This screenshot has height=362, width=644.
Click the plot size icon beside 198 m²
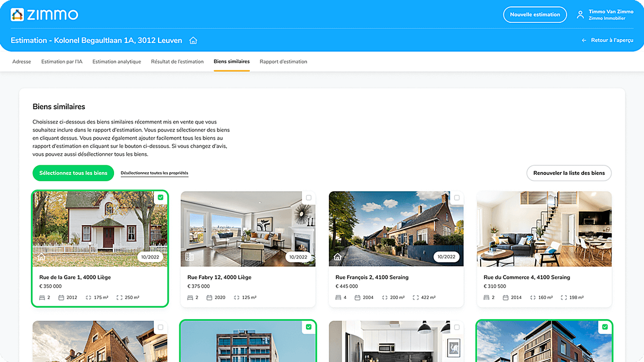pos(564,297)
